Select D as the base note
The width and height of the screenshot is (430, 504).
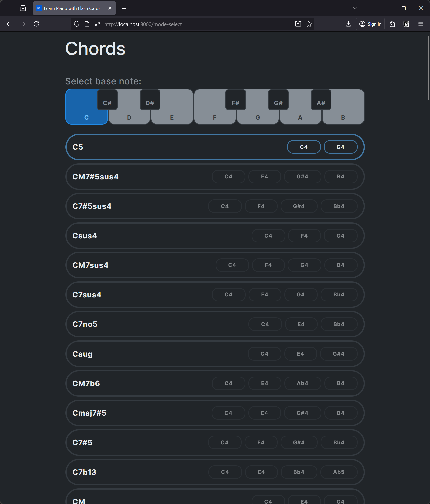[x=129, y=117]
